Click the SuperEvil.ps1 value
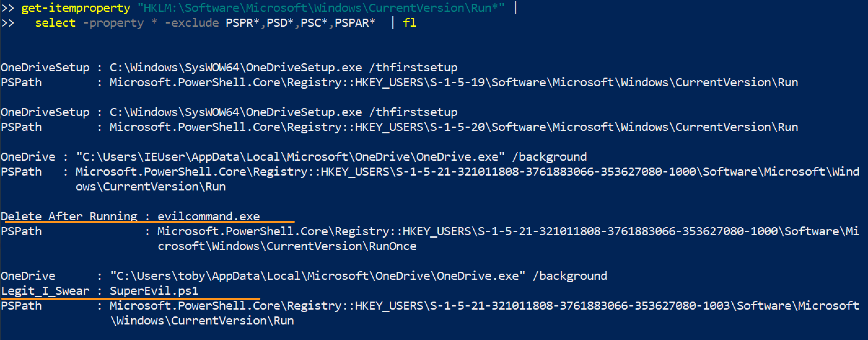This screenshot has height=340, width=868. pyautogui.click(x=154, y=291)
